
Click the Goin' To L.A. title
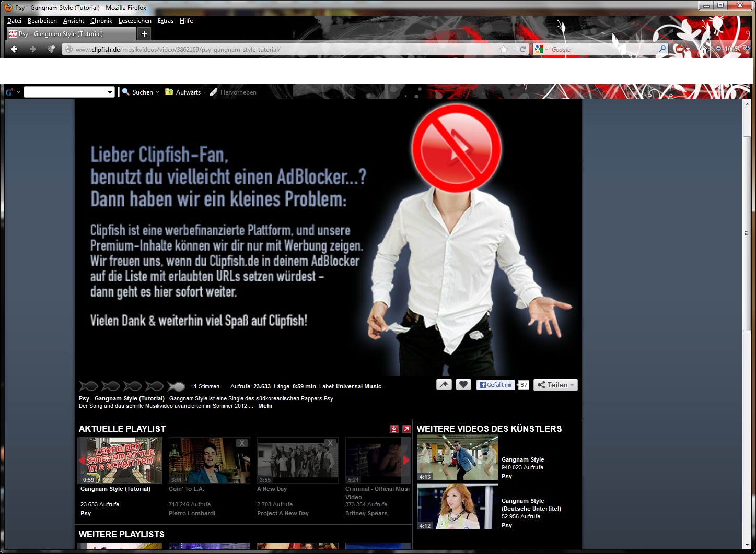187,489
